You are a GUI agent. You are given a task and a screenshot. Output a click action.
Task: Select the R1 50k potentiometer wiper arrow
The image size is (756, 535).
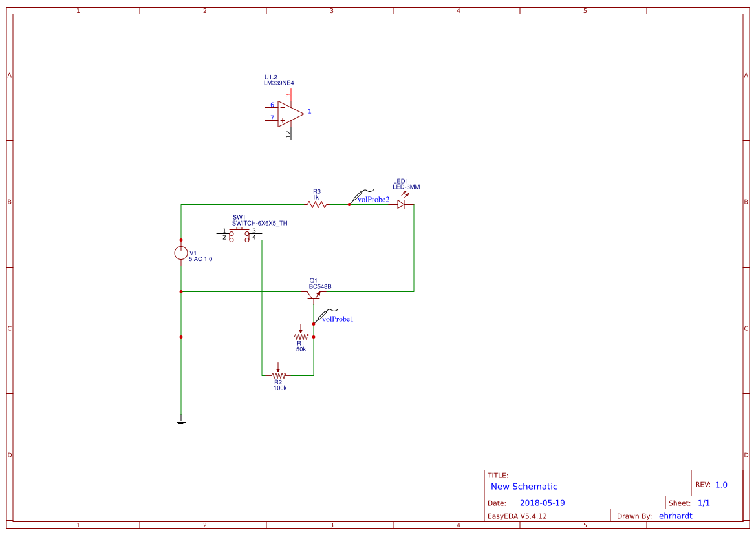pyautogui.click(x=301, y=330)
